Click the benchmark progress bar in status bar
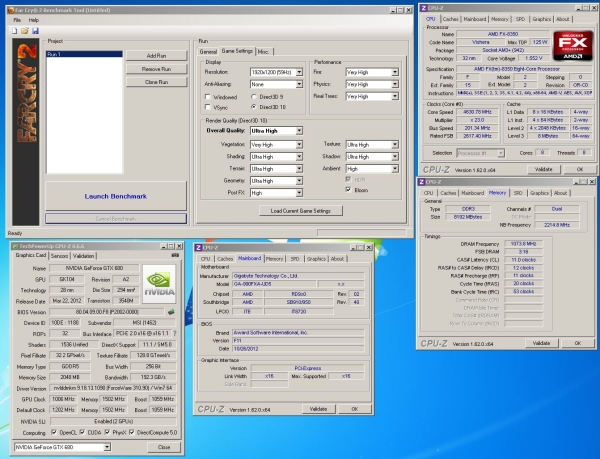The height and width of the screenshot is (459, 600). [x=362, y=233]
